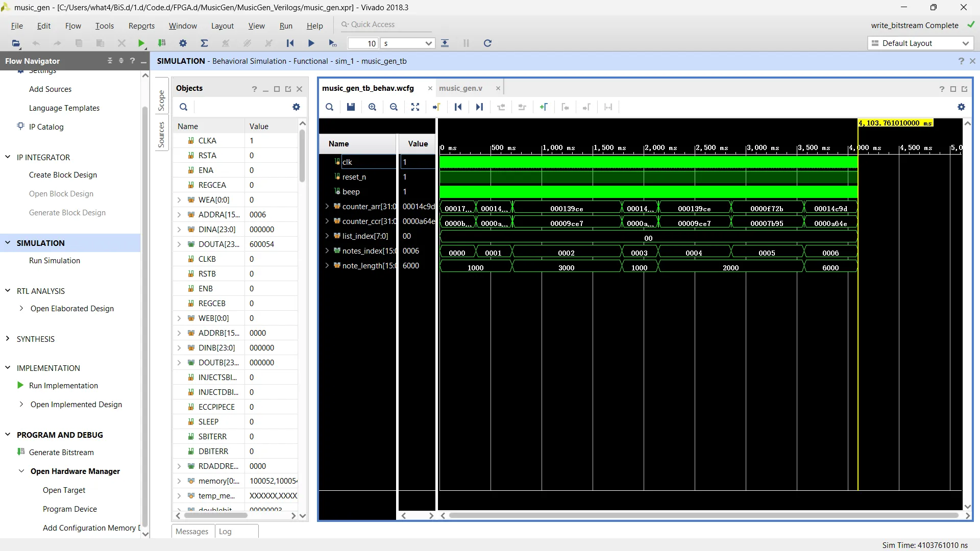
Task: Open main toolbar Settings gear
Action: (183, 43)
